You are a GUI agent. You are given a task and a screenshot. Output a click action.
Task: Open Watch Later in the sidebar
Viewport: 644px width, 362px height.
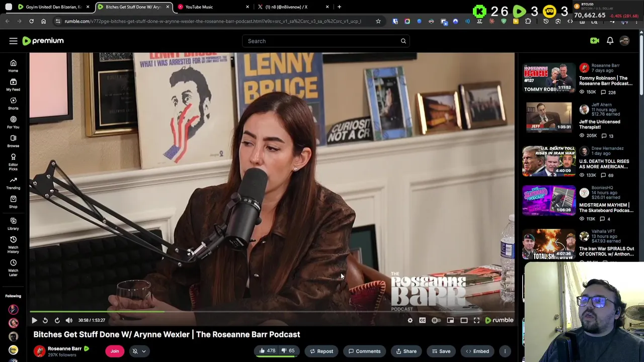[x=13, y=267]
